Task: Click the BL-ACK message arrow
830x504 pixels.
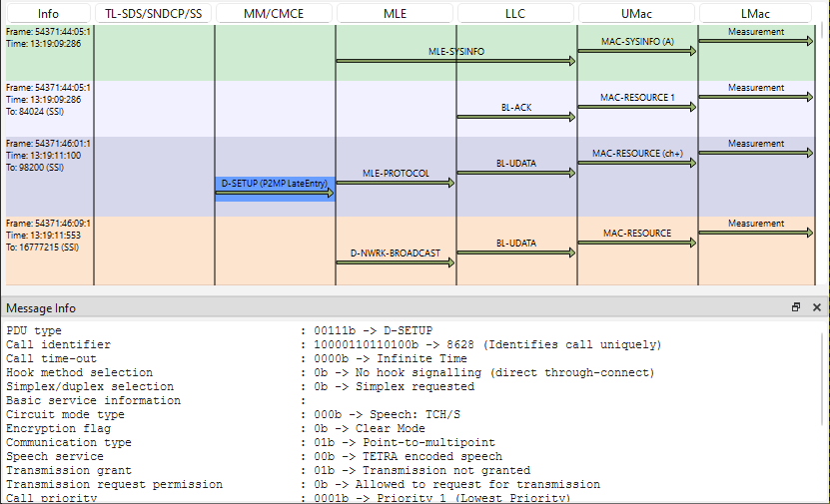Action: point(516,116)
